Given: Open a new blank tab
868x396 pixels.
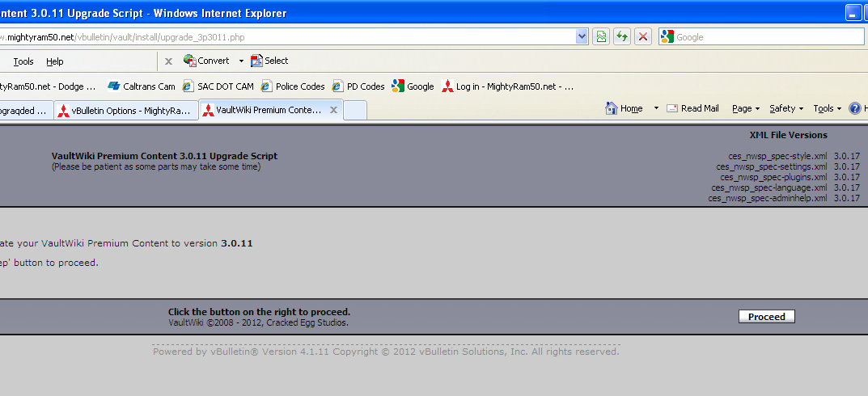Looking at the screenshot, I should [x=355, y=110].
